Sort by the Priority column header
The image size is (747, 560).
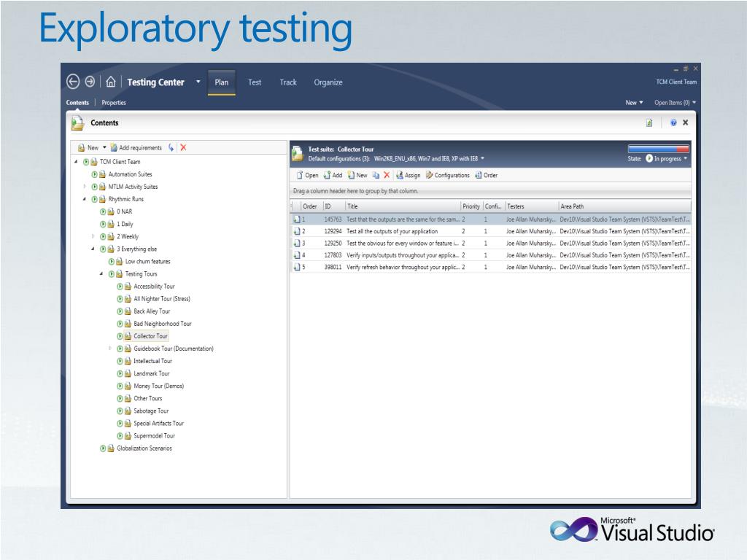[471, 206]
